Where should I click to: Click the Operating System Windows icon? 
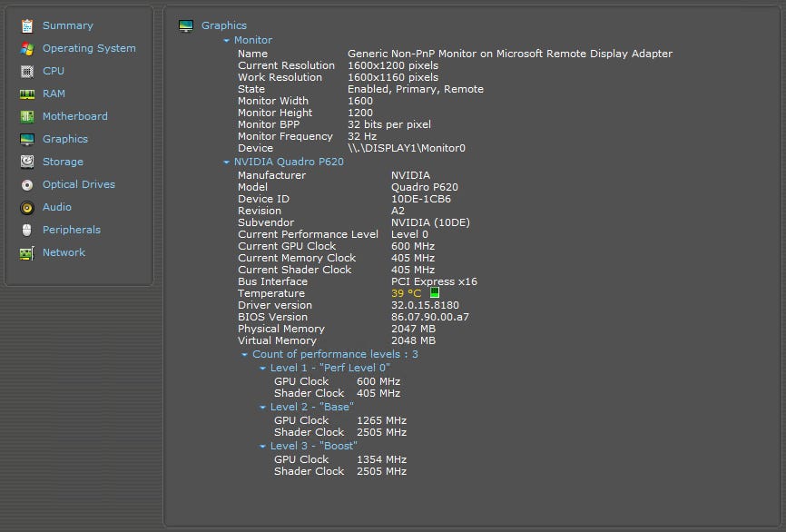point(26,48)
